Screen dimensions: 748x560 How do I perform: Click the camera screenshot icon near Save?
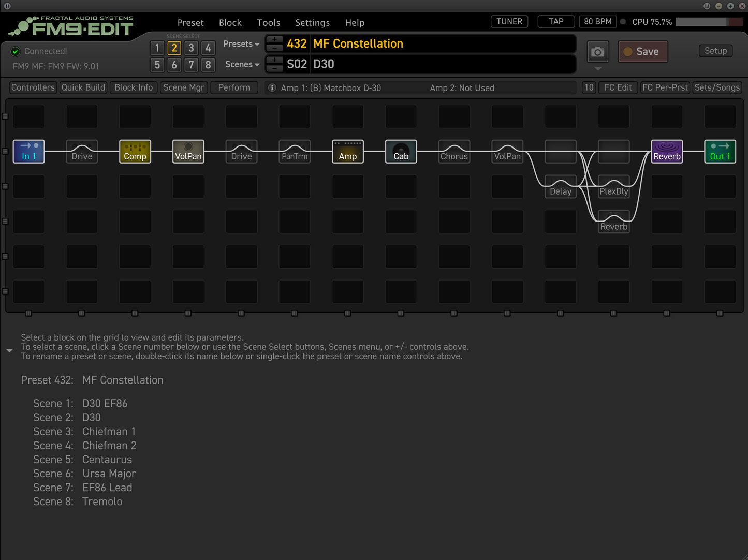597,52
